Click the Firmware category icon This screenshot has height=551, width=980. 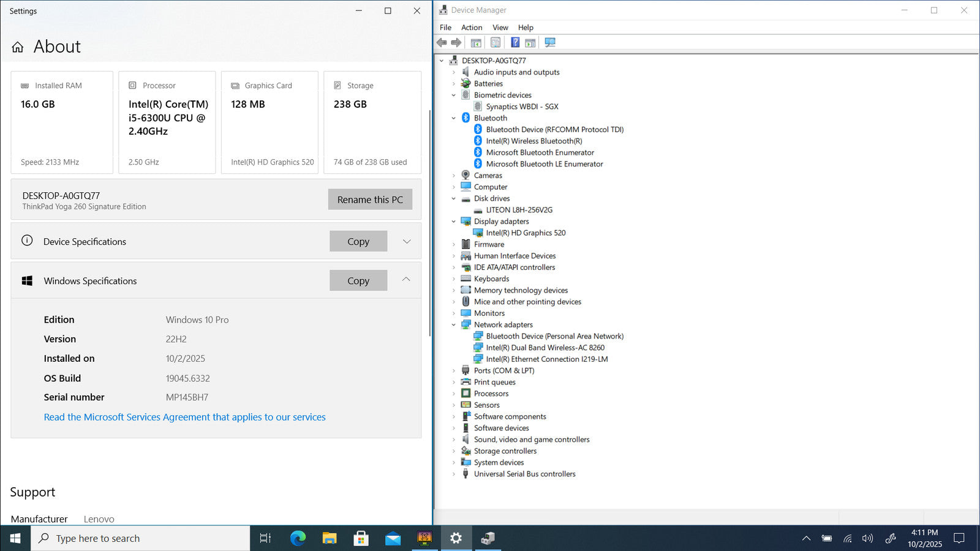point(466,244)
